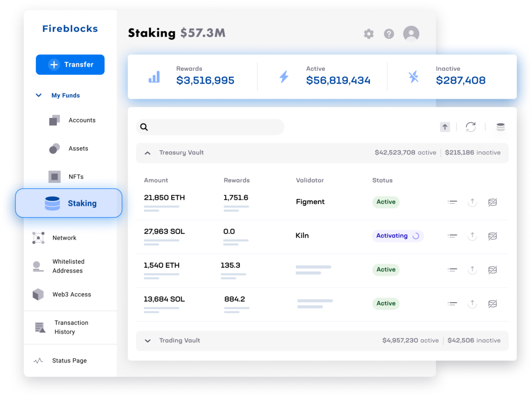Click the Inactive crossed lightning icon
Screen dimensions: 532x397
click(x=413, y=77)
